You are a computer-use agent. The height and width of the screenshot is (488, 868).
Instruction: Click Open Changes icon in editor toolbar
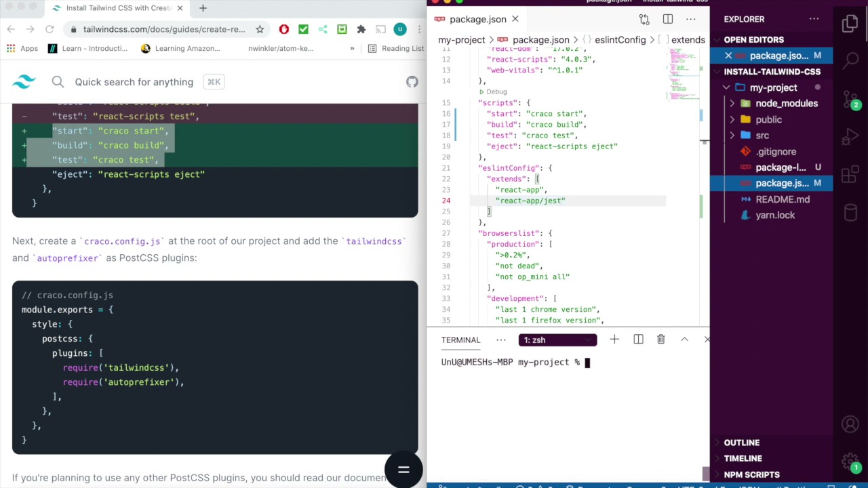(644, 19)
